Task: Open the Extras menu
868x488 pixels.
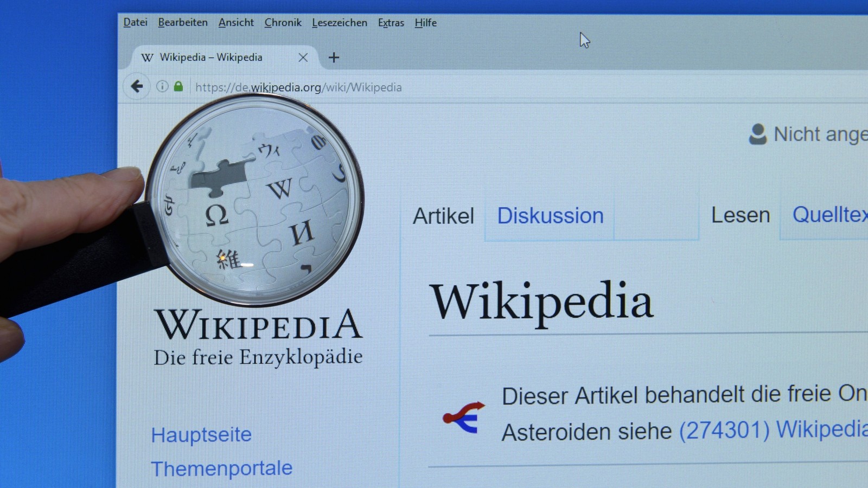Action: pos(390,23)
